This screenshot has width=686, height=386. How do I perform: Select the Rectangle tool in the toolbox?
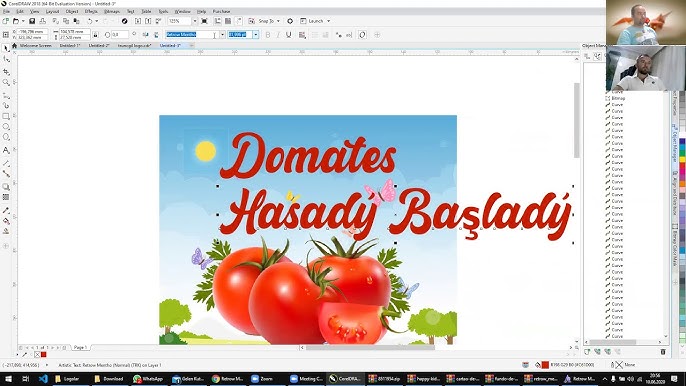pos(6,116)
